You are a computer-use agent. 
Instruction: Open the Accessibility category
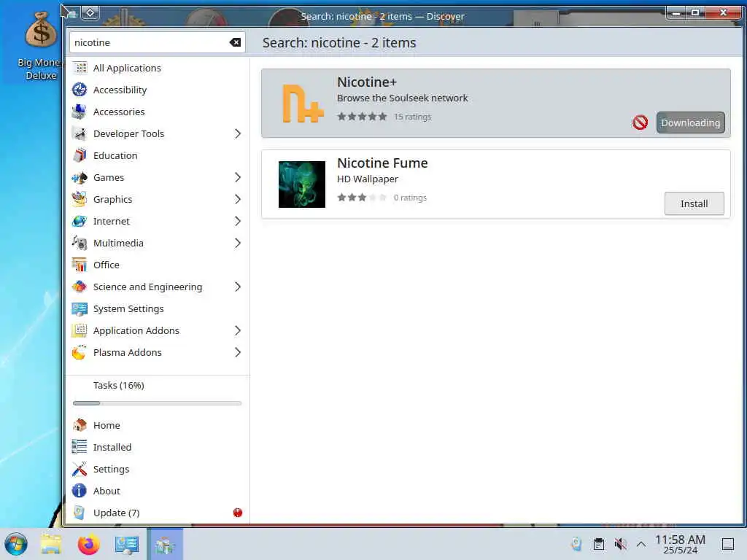pos(158,90)
